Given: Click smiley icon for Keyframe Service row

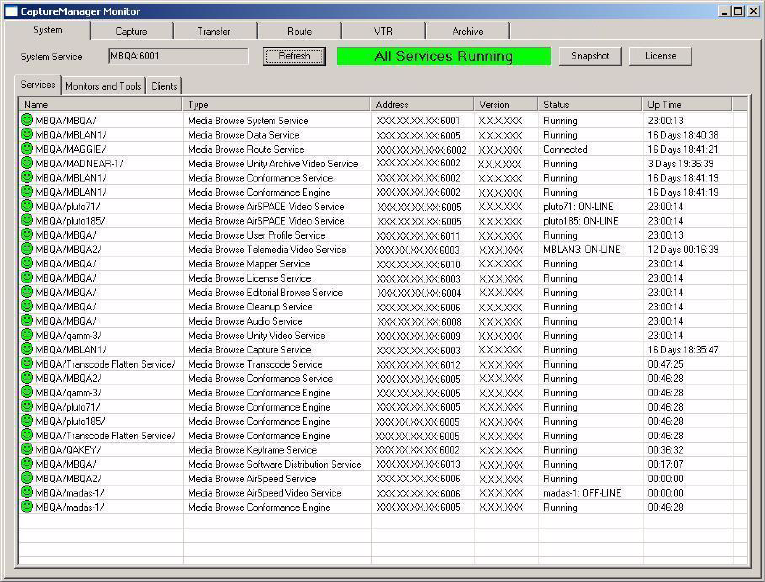Looking at the screenshot, I should (27, 449).
